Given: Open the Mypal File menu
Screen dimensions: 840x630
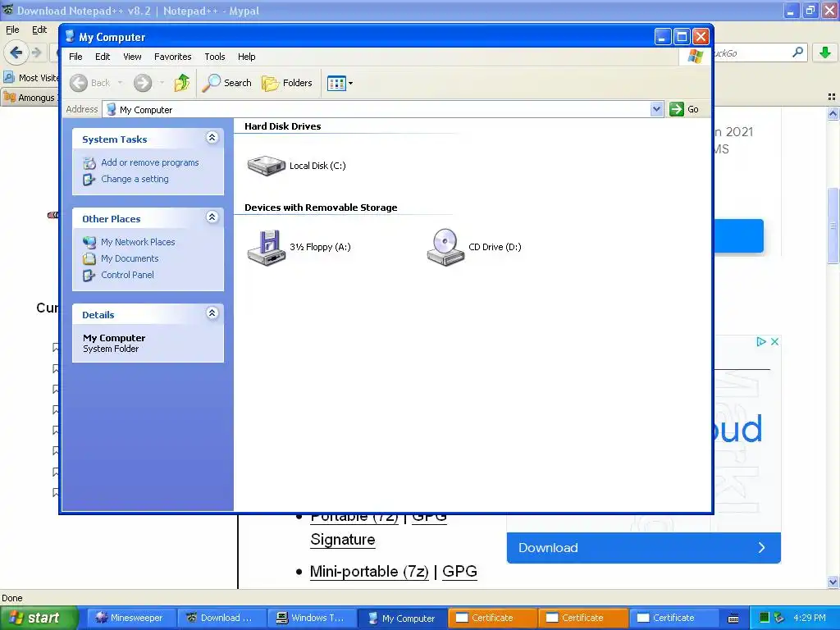Looking at the screenshot, I should coord(12,30).
